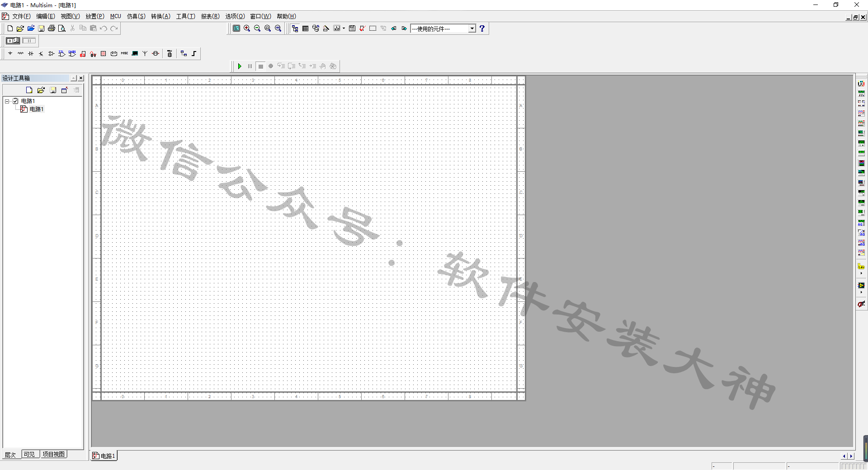Viewport: 868px width, 470px height.
Task: Open the 仿真(S) menu
Action: tap(136, 16)
